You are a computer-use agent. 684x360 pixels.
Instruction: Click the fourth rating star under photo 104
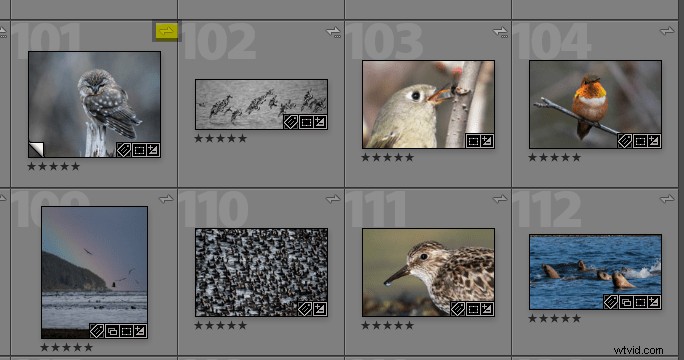point(565,158)
